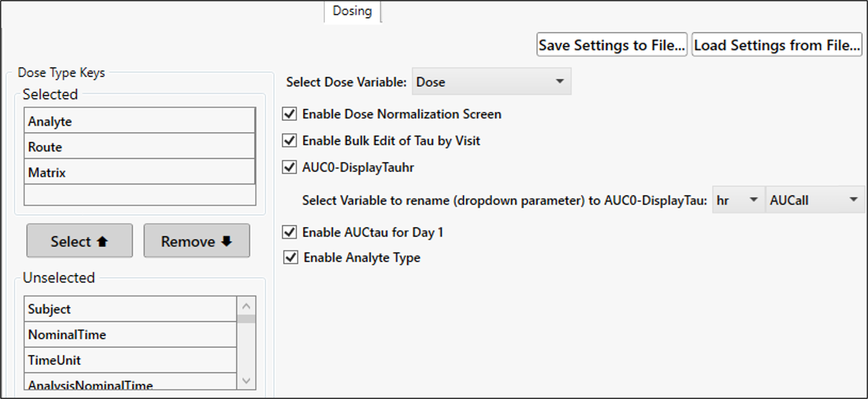Toggle the AUC0-DisplayTauhr checkbox
This screenshot has width=868, height=399.
point(289,167)
